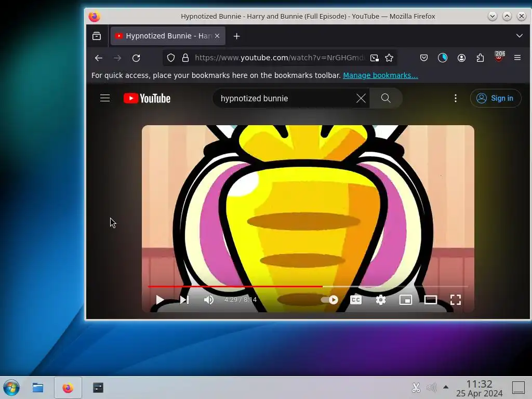Open video settings gear
Screen dimensions: 532x399
click(x=381, y=300)
